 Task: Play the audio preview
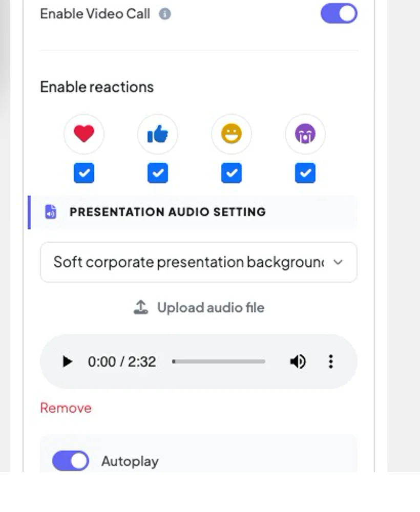click(x=67, y=361)
